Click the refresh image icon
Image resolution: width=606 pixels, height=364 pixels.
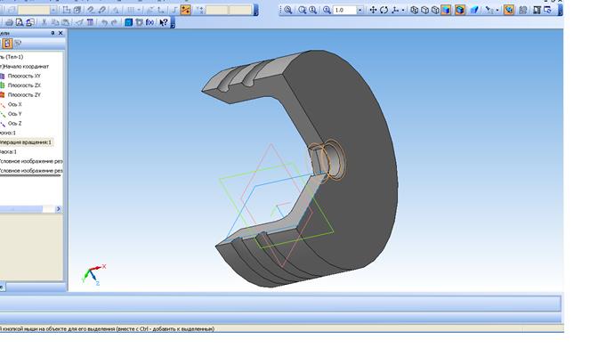[537, 10]
